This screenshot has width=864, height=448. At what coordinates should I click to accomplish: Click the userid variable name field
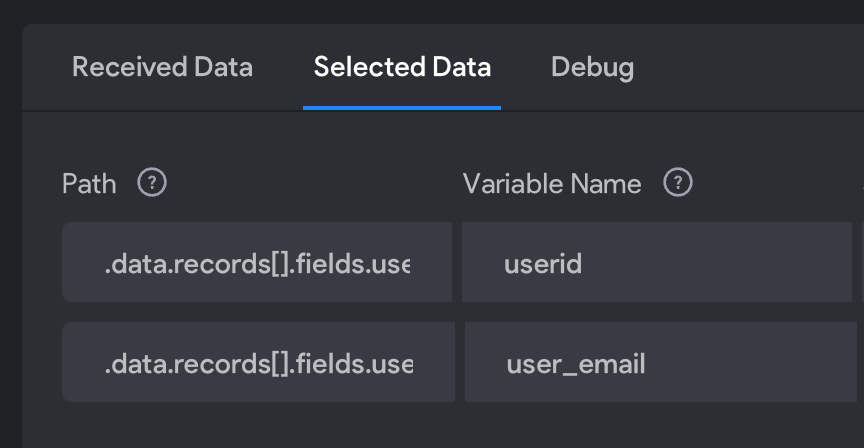[657, 262]
